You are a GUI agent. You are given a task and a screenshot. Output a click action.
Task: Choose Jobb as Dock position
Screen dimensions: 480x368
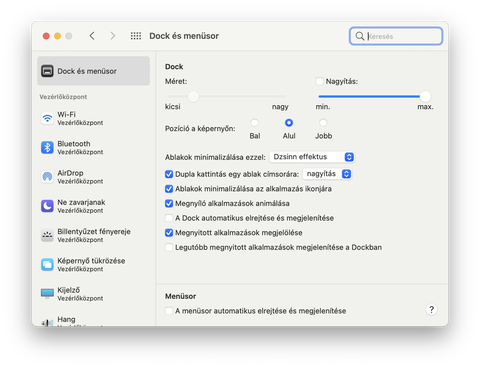pyautogui.click(x=323, y=123)
